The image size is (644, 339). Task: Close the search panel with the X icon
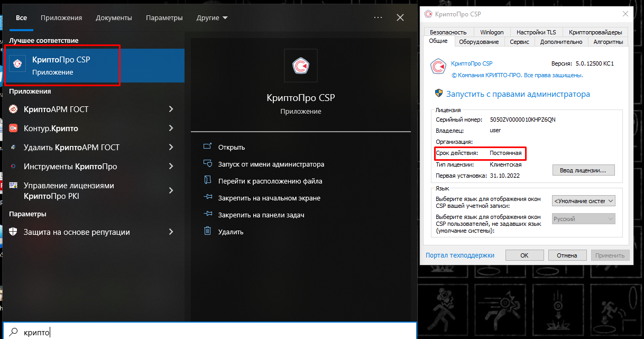point(400,17)
